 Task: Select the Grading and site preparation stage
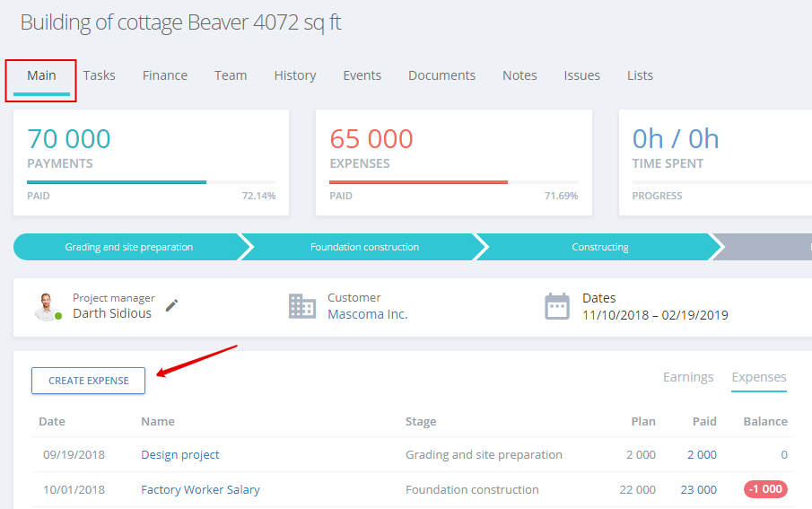coord(129,247)
